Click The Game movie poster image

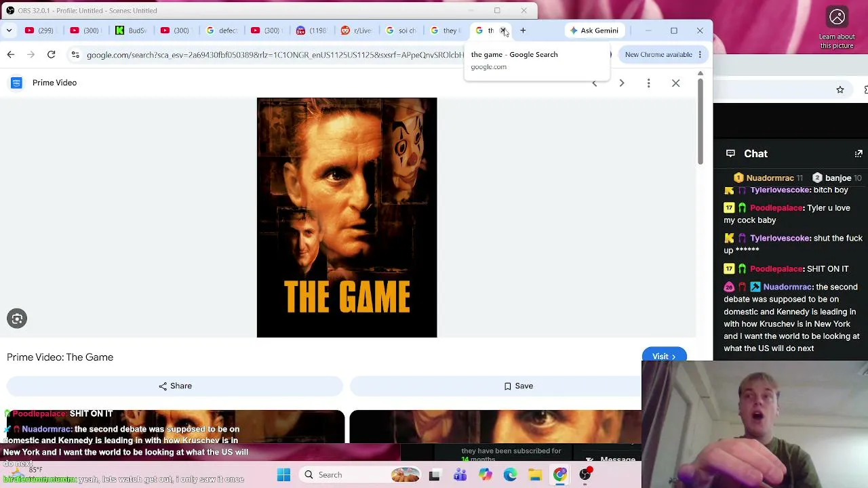point(347,218)
